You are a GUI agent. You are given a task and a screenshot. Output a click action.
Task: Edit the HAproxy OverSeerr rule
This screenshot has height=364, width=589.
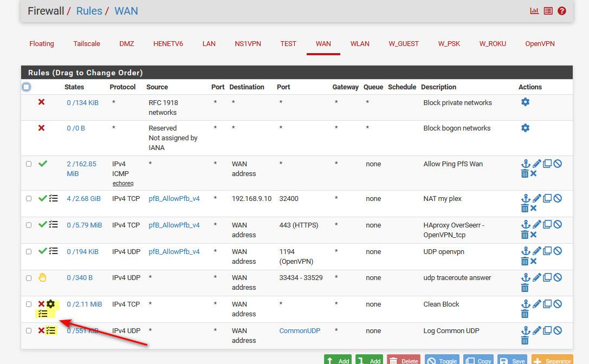(x=537, y=224)
